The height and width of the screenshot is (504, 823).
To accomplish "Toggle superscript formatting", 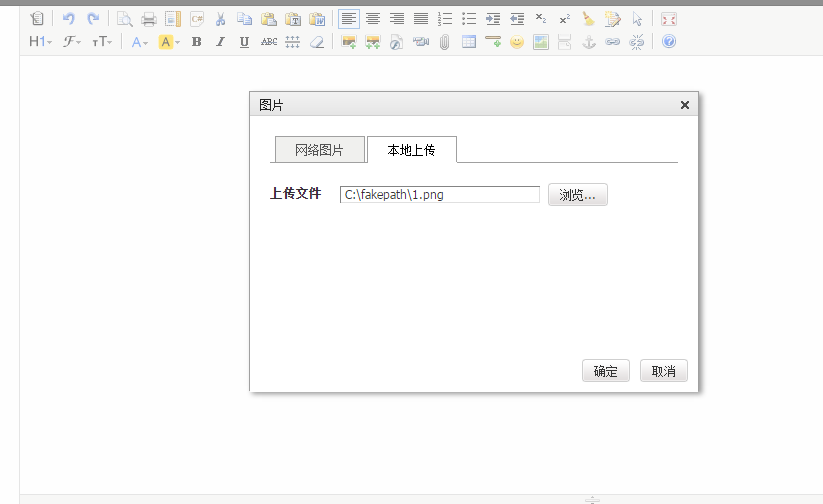I will pyautogui.click(x=565, y=19).
